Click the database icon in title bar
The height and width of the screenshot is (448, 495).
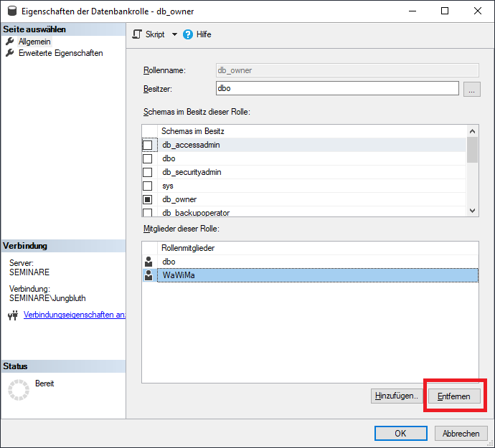[x=11, y=11]
